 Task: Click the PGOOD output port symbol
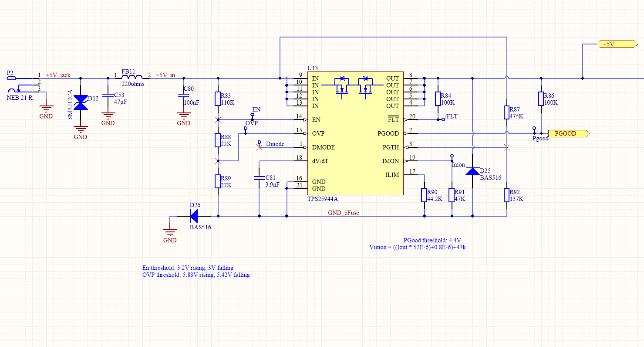pyautogui.click(x=568, y=133)
